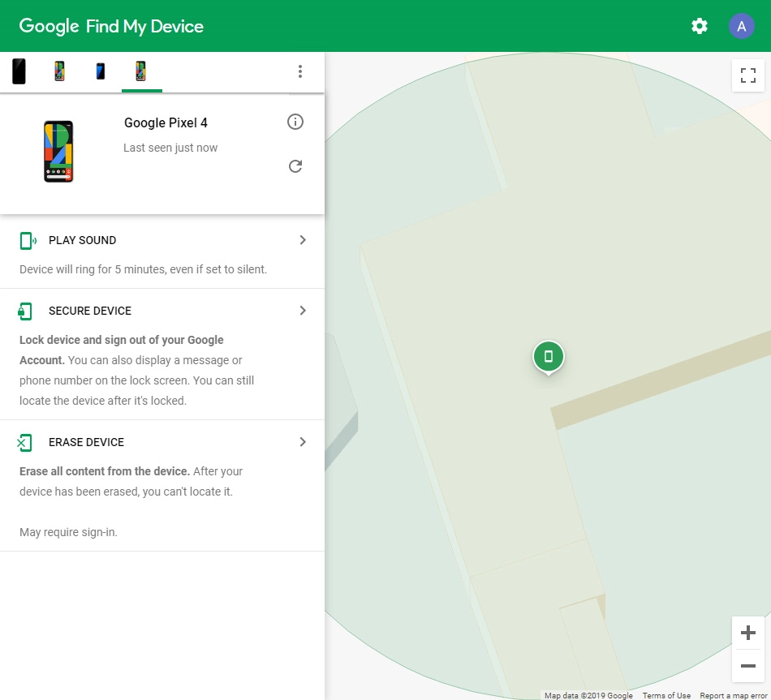771x700 pixels.
Task: Click the Erase Device icon
Action: tap(24, 443)
